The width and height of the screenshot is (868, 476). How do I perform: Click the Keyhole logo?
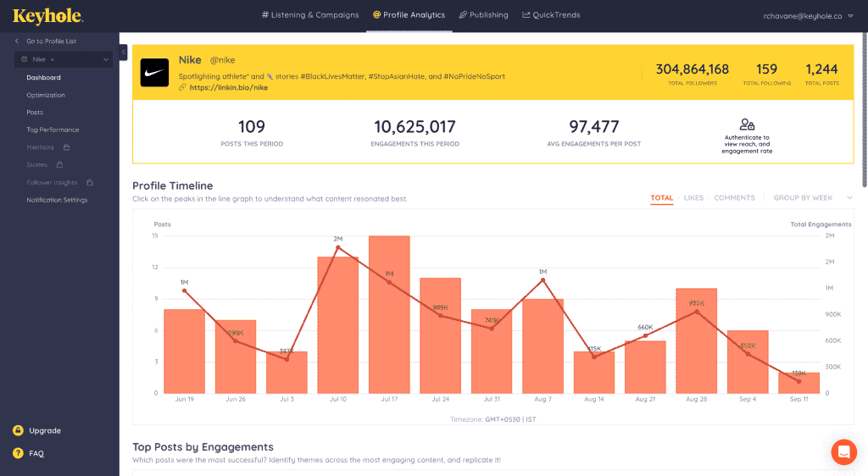point(48,16)
